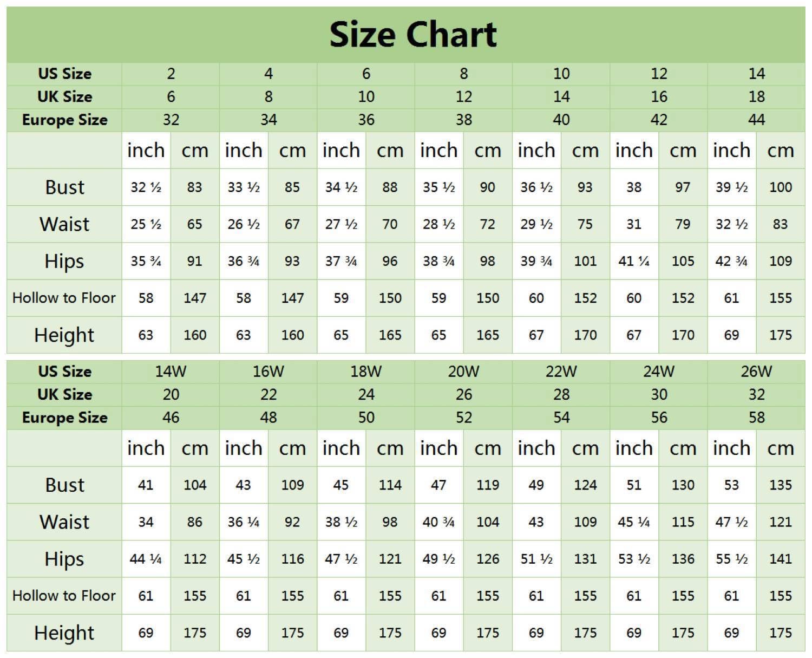Click Hips value 141 cm for 26W
Viewport: 812px width, 658px height.
coord(781,559)
